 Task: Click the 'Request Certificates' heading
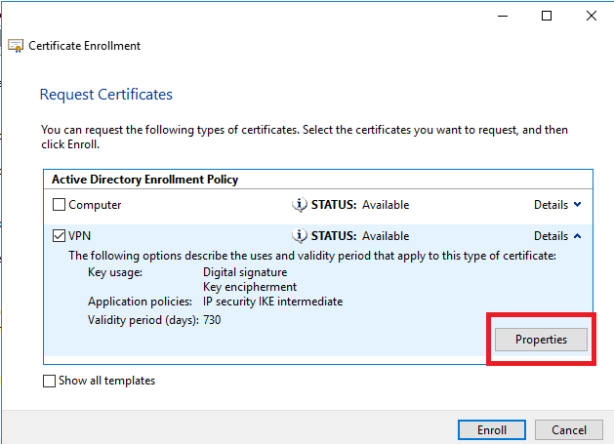point(106,95)
